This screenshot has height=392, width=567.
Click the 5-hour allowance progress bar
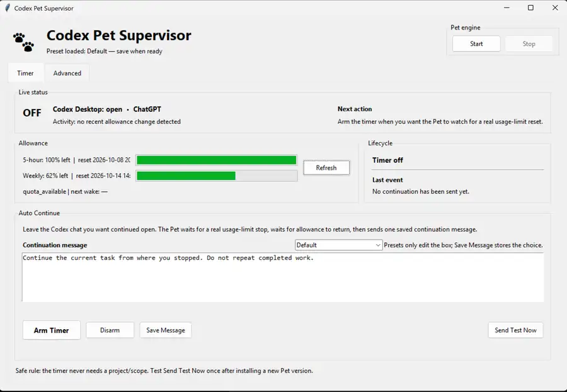(x=217, y=160)
